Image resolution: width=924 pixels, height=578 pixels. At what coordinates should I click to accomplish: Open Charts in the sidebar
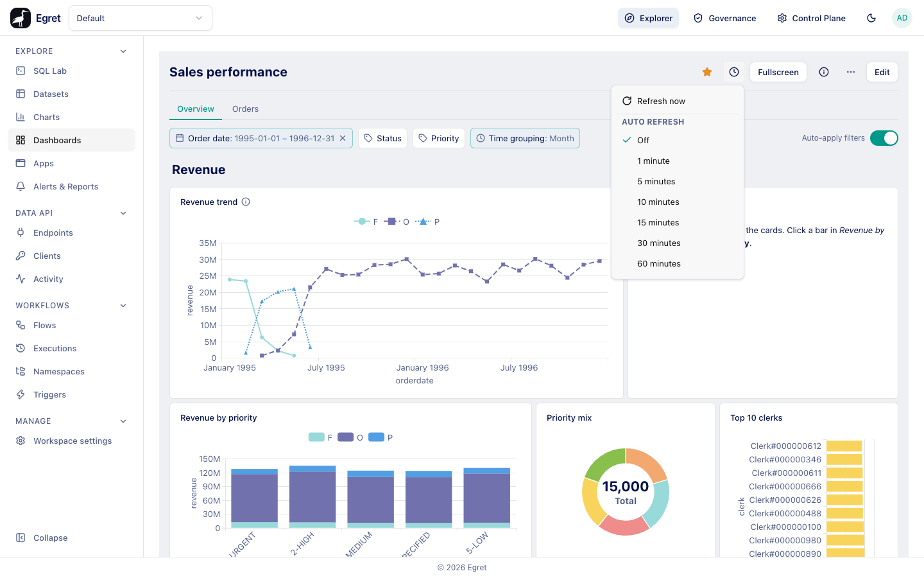tap(71, 117)
